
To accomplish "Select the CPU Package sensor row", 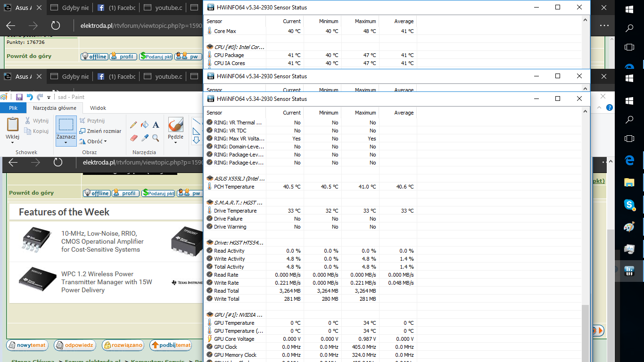I will 311,55.
